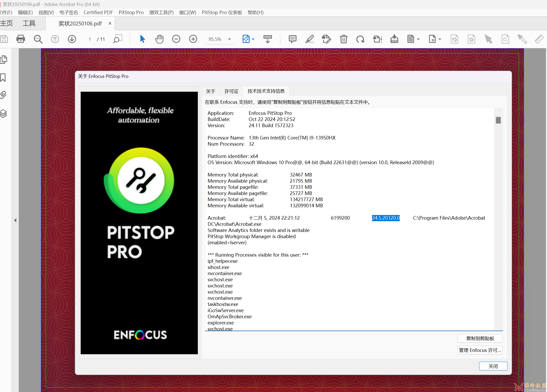Go to previous page with up arrow icon

pyautogui.click(x=55, y=39)
